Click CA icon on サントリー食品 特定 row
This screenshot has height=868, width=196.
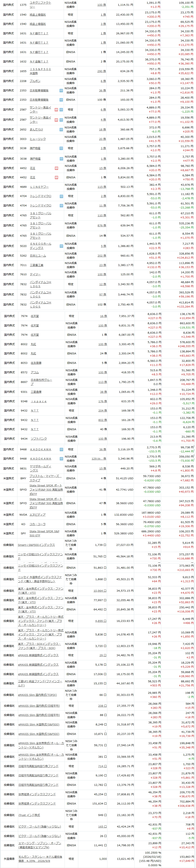click(x=56, y=110)
